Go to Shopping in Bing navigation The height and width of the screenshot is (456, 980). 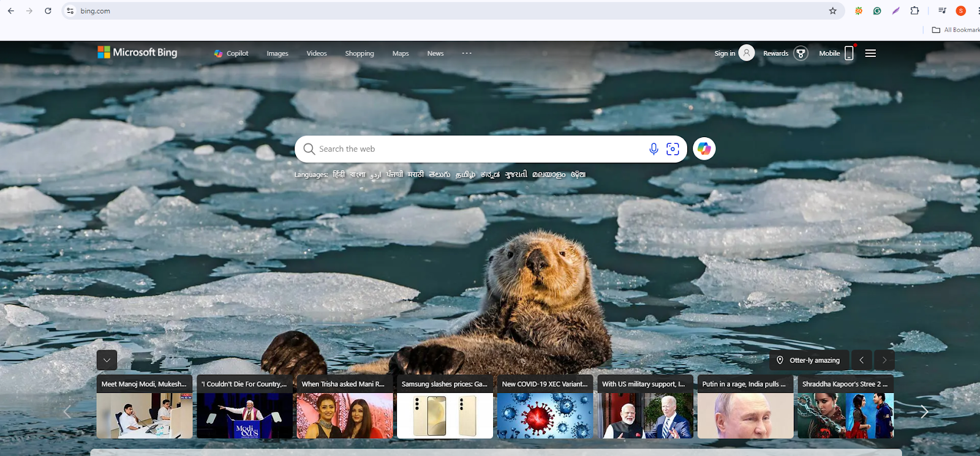(360, 53)
